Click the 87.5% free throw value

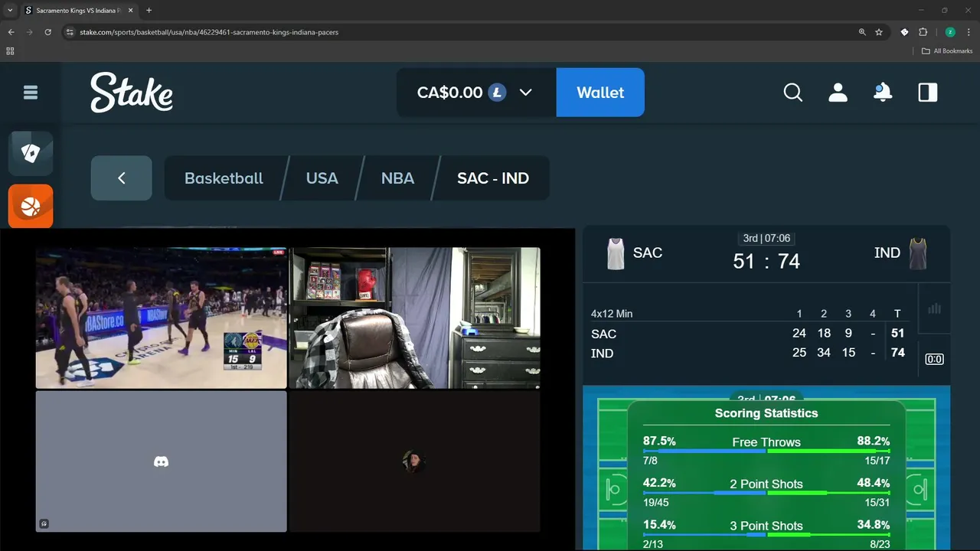coord(659,442)
